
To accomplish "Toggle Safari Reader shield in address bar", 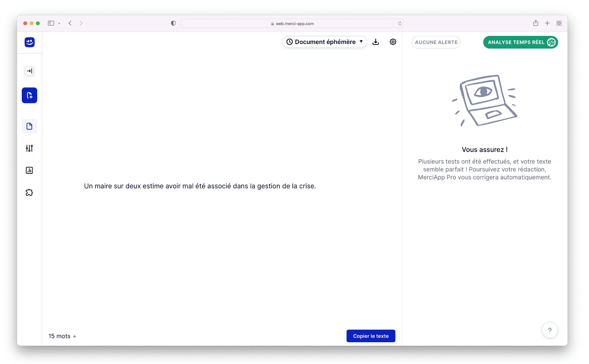I will coord(173,23).
